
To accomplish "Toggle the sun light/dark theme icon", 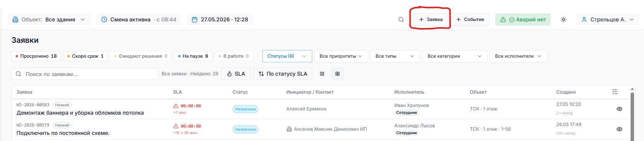I will click(564, 19).
